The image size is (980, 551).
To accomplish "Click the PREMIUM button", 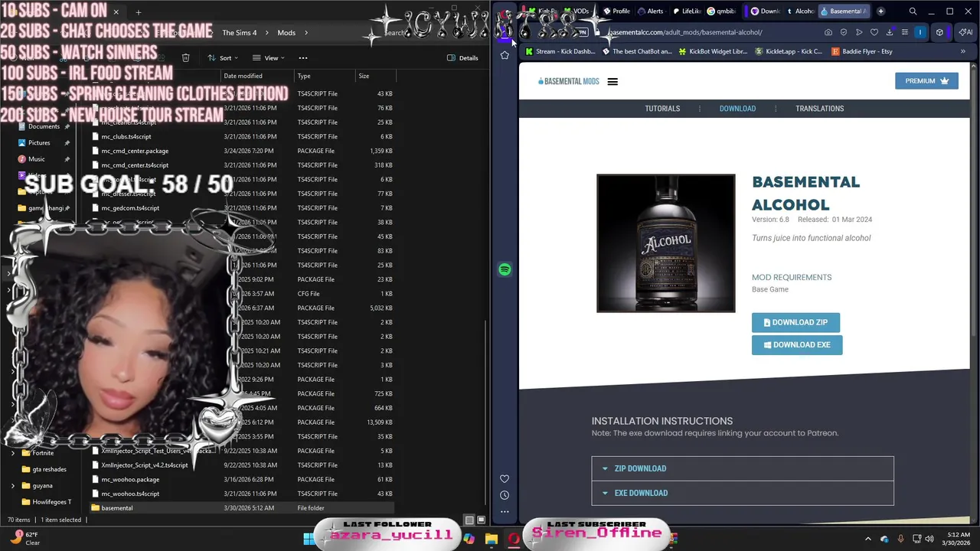I will point(926,81).
